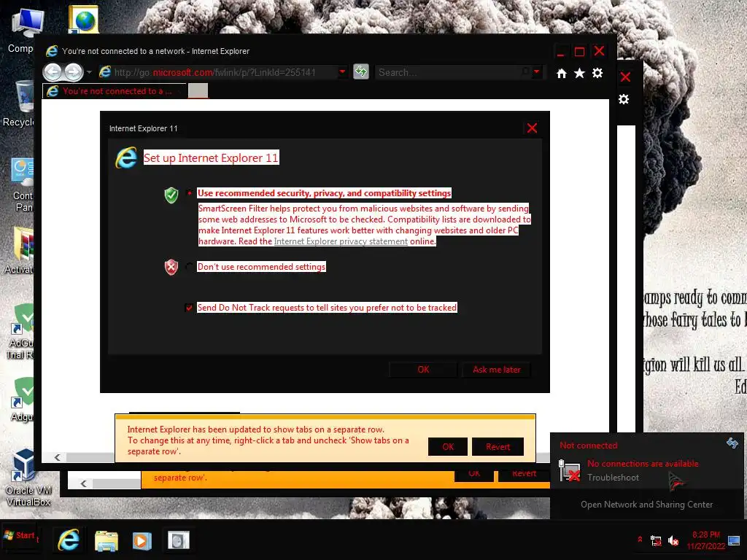This screenshot has width=747, height=560.
Task: Open recent pages dropdown beside Forward button
Action: coord(89,72)
